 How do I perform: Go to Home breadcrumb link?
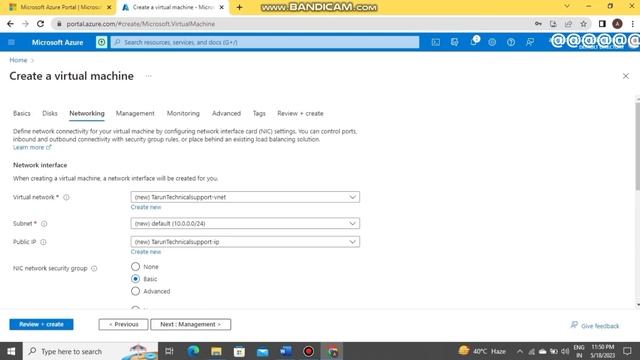[x=18, y=60]
